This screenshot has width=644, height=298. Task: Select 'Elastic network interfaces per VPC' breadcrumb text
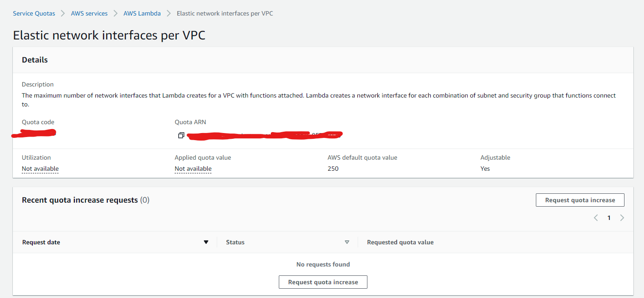click(225, 13)
